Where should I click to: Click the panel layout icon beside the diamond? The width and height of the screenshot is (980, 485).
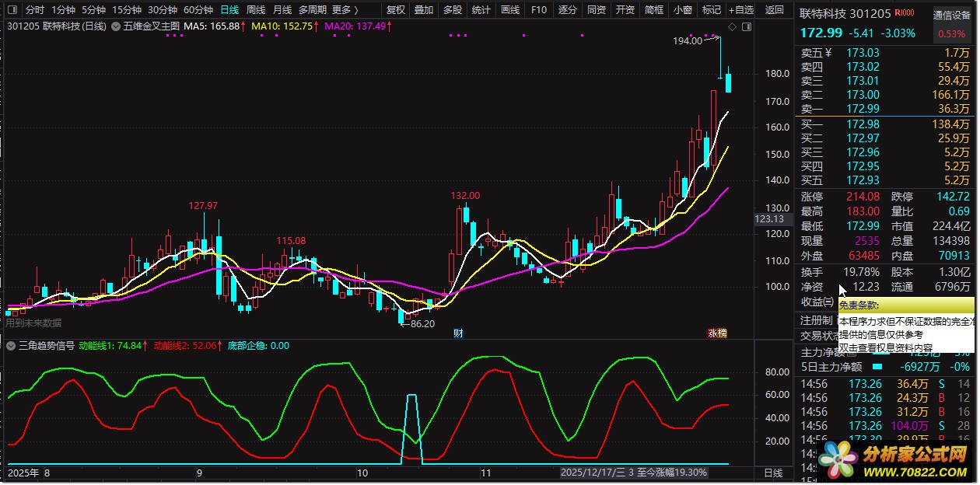pos(747,26)
